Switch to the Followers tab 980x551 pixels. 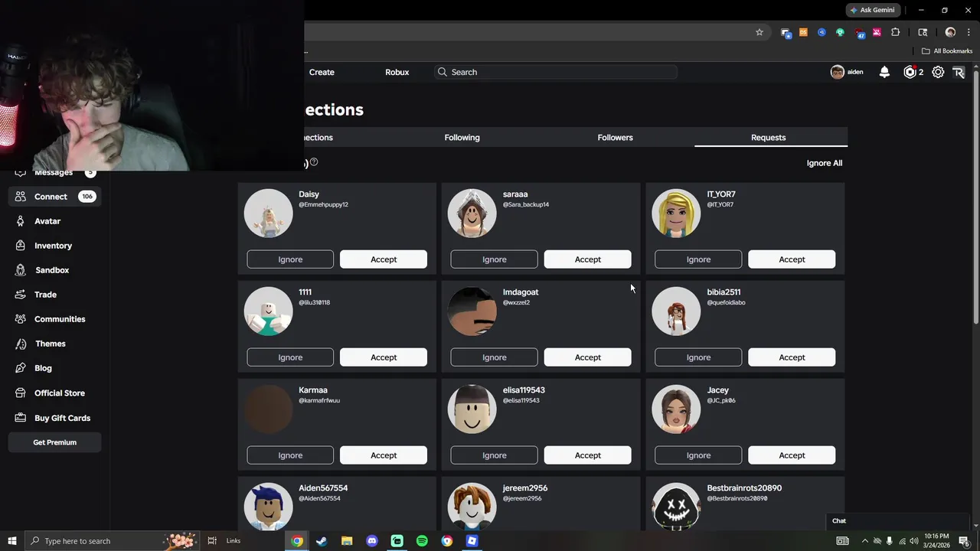coord(615,138)
